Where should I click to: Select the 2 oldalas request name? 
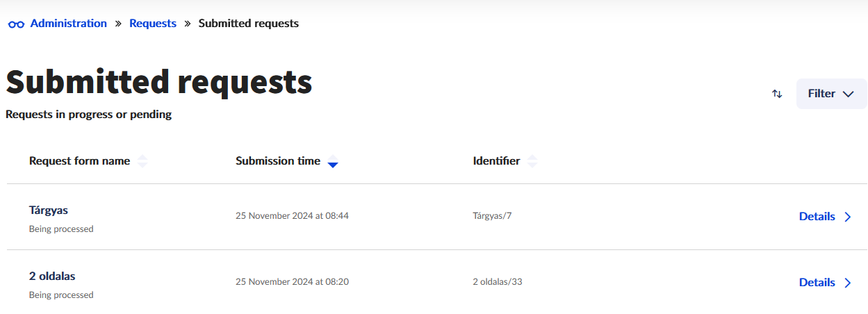52,276
